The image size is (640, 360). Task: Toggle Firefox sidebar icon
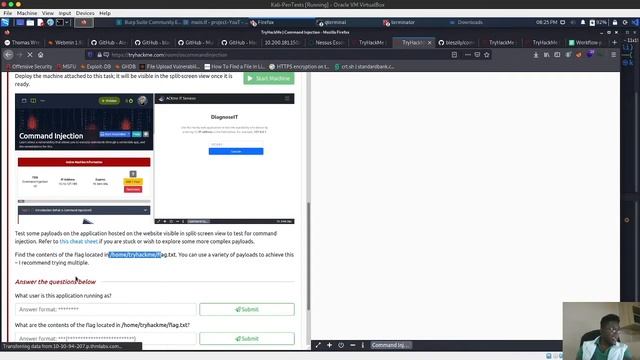point(557,55)
